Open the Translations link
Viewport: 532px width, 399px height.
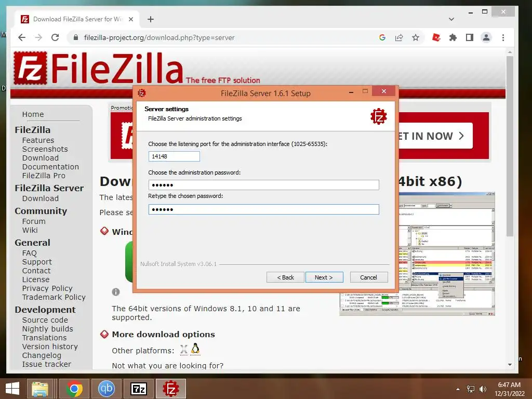pyautogui.click(x=44, y=338)
